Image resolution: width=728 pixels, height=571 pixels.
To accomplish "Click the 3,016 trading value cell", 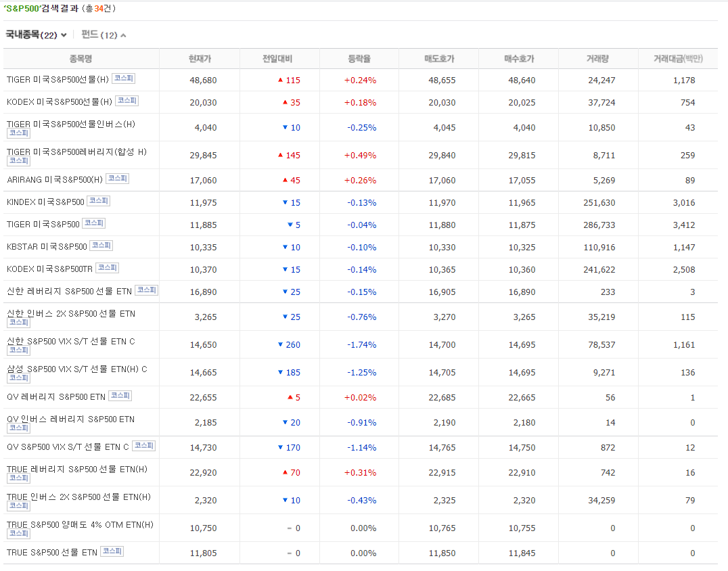I will point(684,203).
